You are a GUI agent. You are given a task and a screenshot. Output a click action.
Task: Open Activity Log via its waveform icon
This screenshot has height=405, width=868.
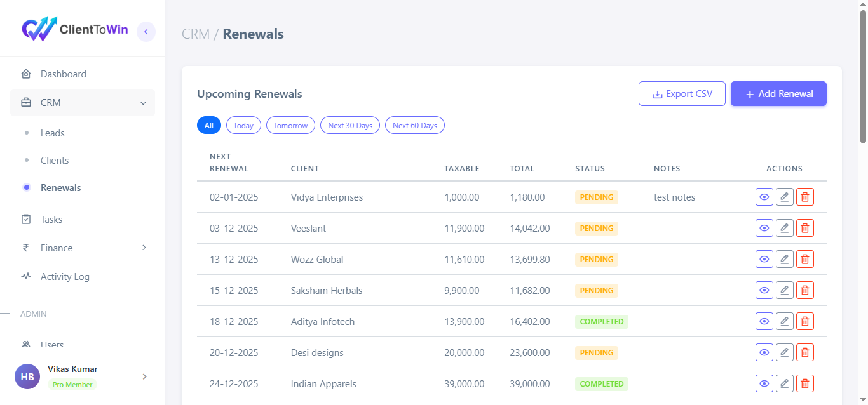(x=26, y=276)
